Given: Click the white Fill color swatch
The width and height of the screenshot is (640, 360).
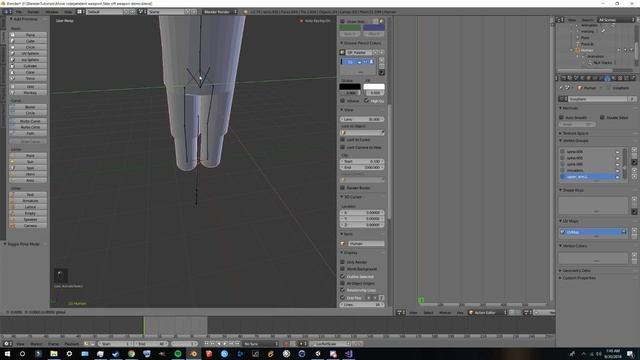Looking at the screenshot, I should (x=374, y=87).
